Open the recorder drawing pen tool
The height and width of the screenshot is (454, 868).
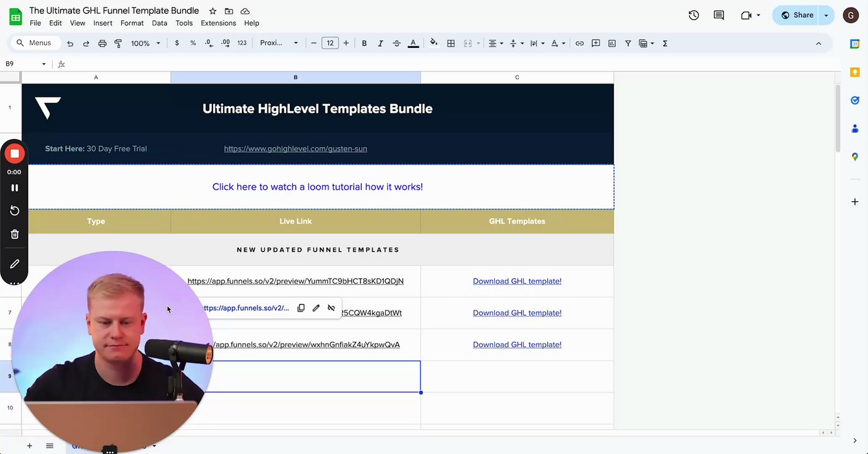click(14, 264)
